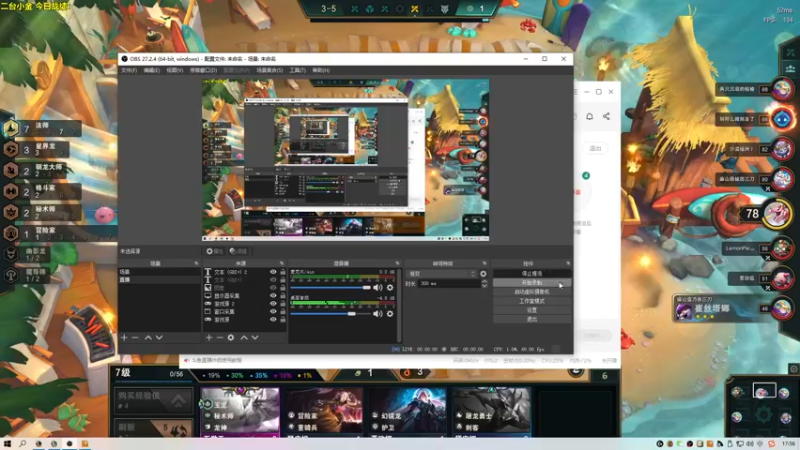Screen dimensions: 800x450
Task: Click the share icon in the back window
Action: click(606, 116)
